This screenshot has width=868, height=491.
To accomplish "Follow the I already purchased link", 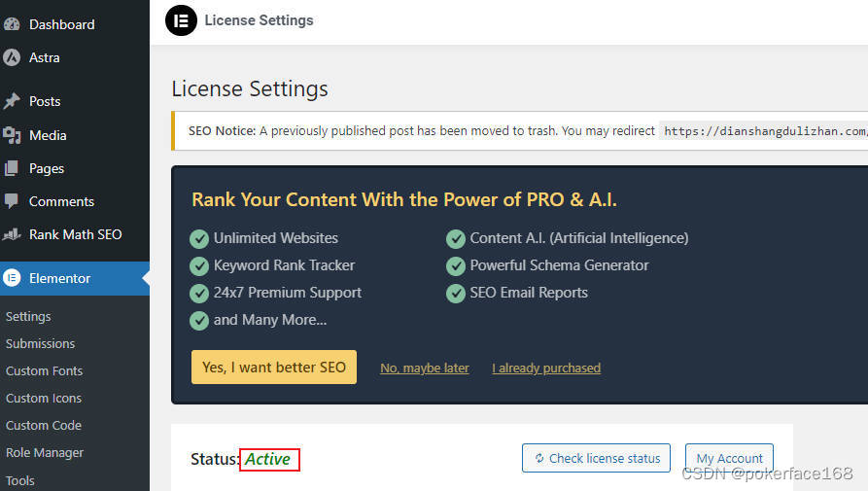I will tap(546, 368).
